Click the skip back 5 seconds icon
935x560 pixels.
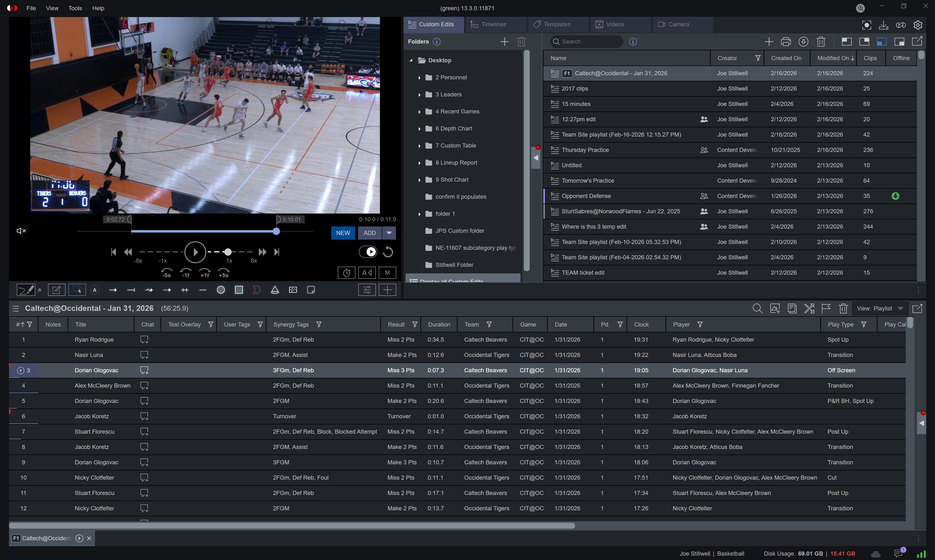point(166,272)
